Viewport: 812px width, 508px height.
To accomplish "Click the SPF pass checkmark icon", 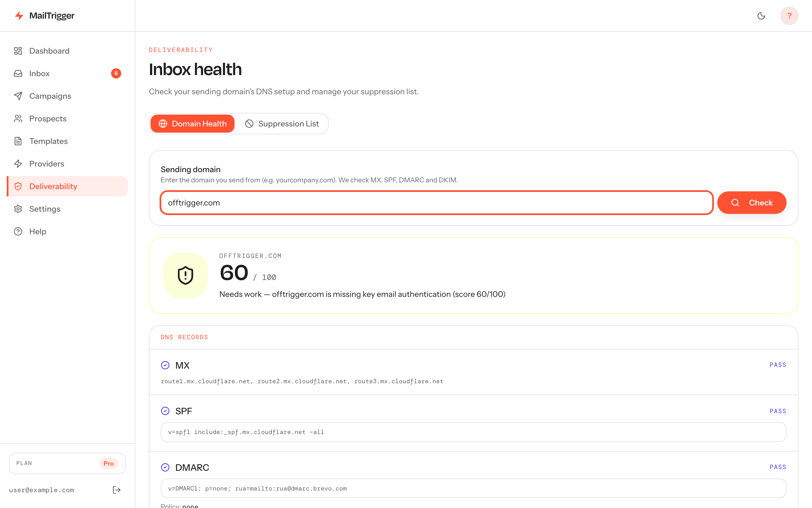I will click(165, 411).
